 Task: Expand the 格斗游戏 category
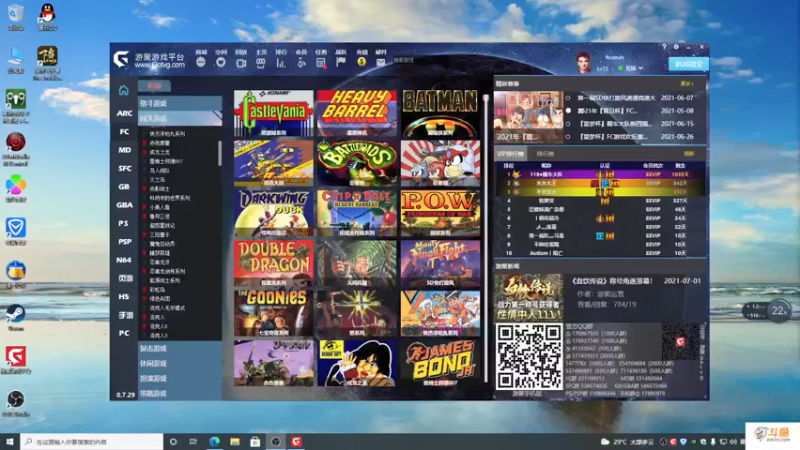tap(180, 103)
